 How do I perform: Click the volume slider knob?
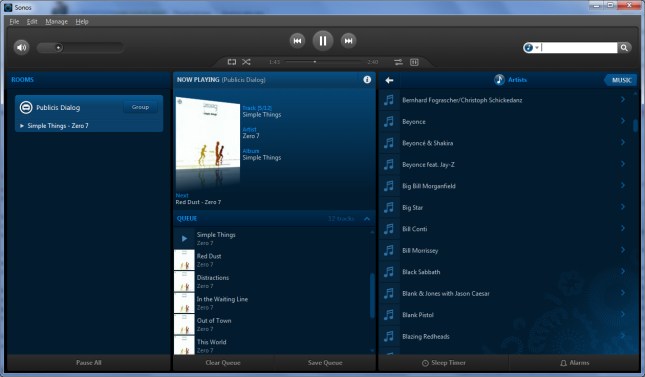(58, 47)
